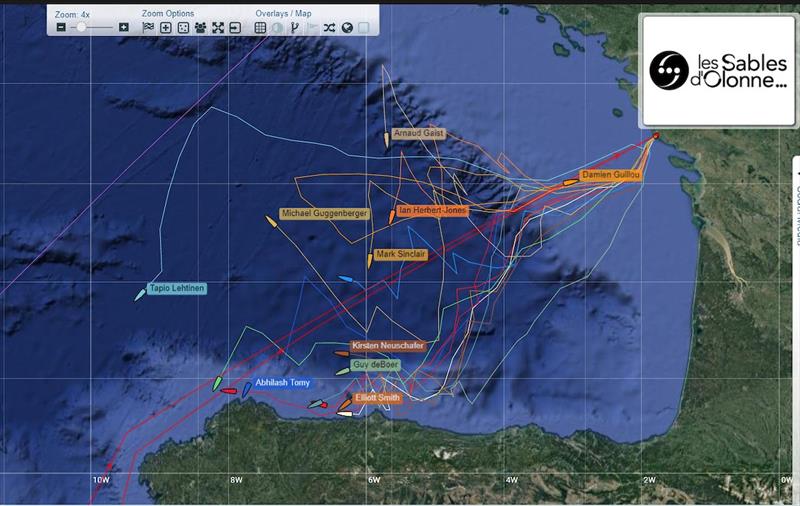Click the crossing arrows shuffle icon
The image size is (800, 506).
330,28
